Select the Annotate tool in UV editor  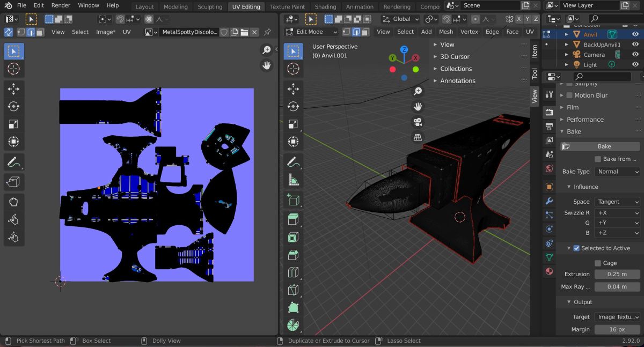coord(14,161)
